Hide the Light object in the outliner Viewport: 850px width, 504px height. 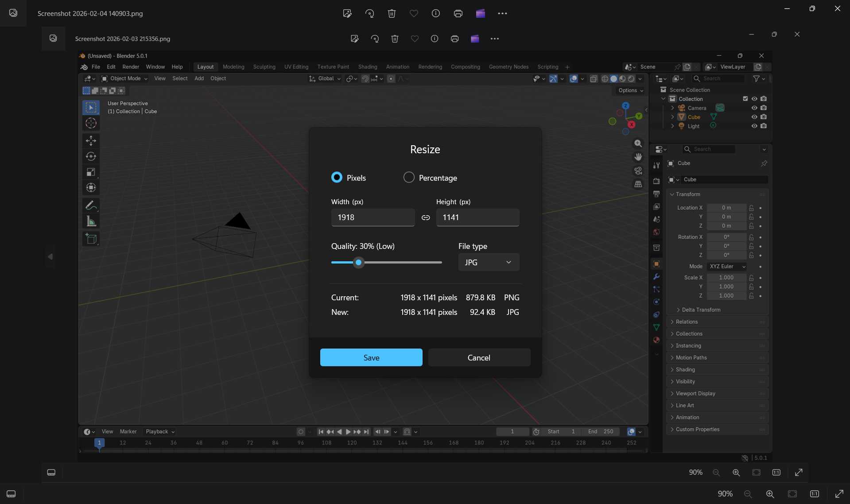point(754,126)
